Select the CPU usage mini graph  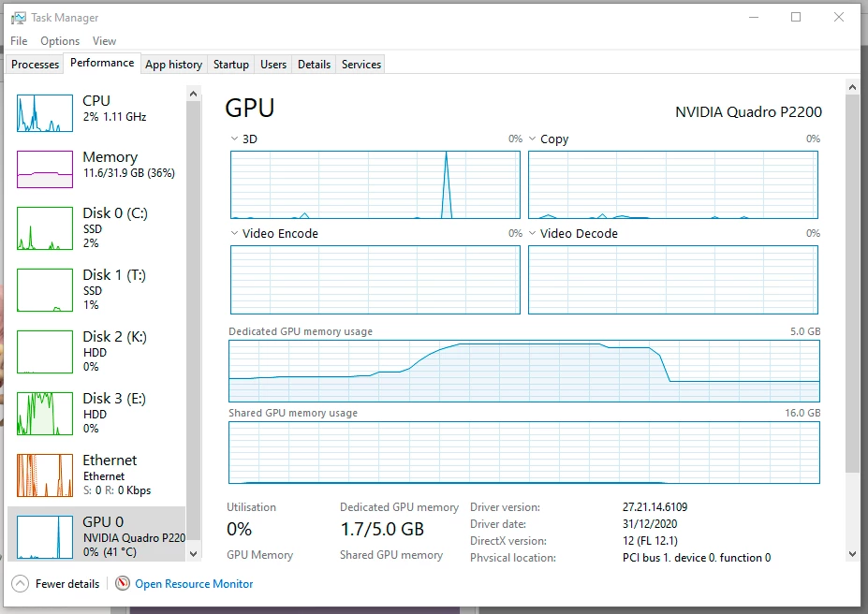(x=45, y=113)
